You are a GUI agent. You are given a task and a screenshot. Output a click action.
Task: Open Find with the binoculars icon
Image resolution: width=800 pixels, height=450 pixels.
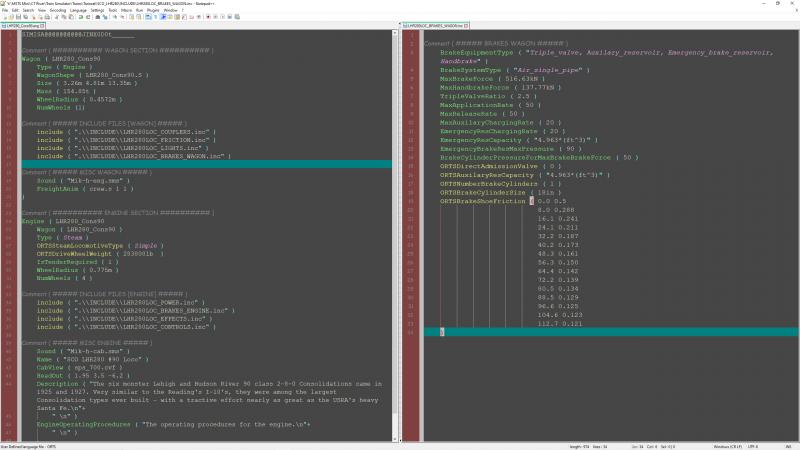tap(97, 17)
